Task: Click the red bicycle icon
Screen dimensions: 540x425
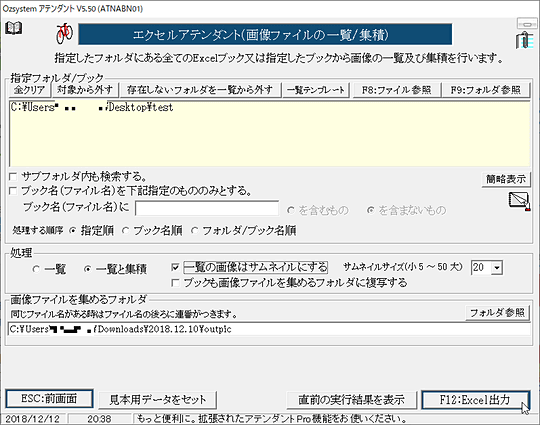Action: 64,33
